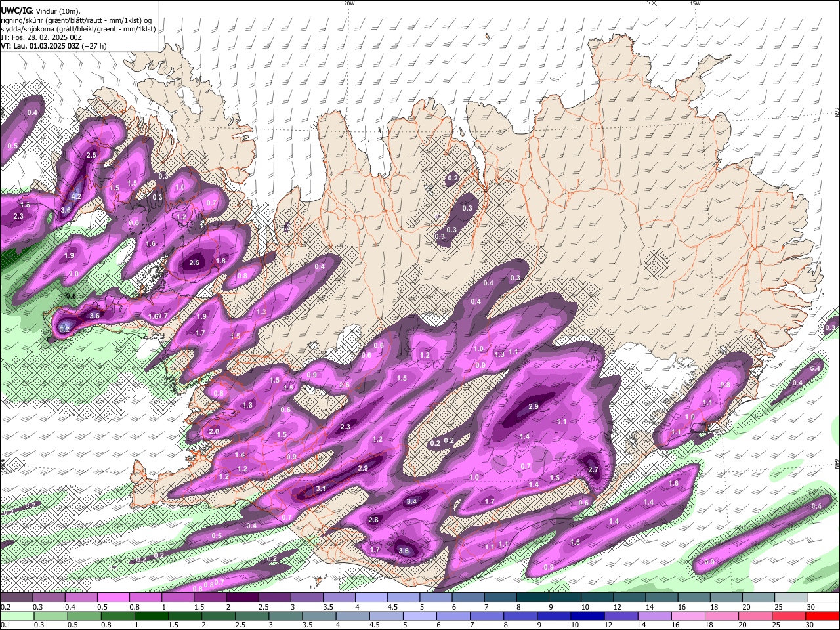This screenshot has height=630, width=840.
Task: Click the 'slydda/snjókoma' legend description line
Action: (x=78, y=29)
